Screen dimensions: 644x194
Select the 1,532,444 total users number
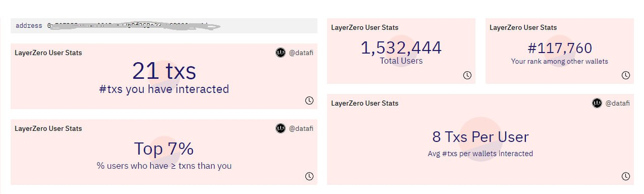[401, 48]
